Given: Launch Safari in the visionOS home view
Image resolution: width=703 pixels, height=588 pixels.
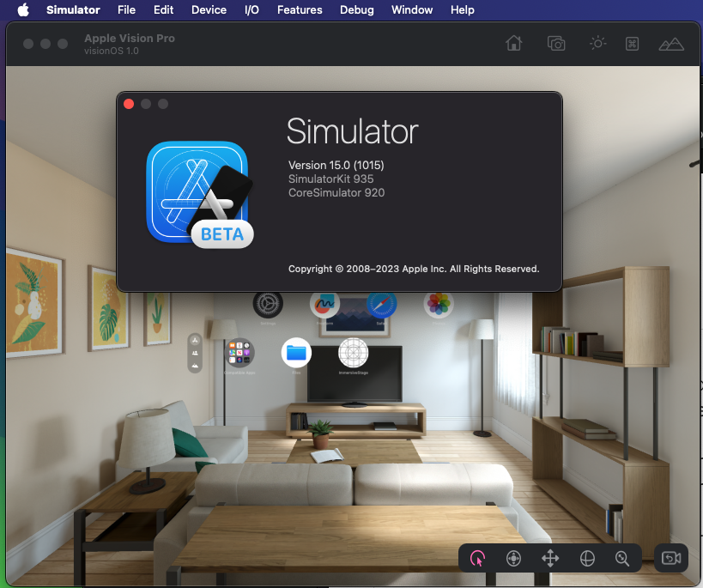Looking at the screenshot, I should pyautogui.click(x=381, y=304).
